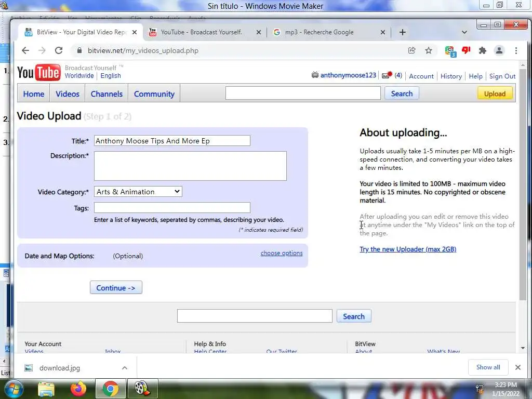Click the site lock icon in address bar
This screenshot has width=532, height=399.
click(x=79, y=50)
